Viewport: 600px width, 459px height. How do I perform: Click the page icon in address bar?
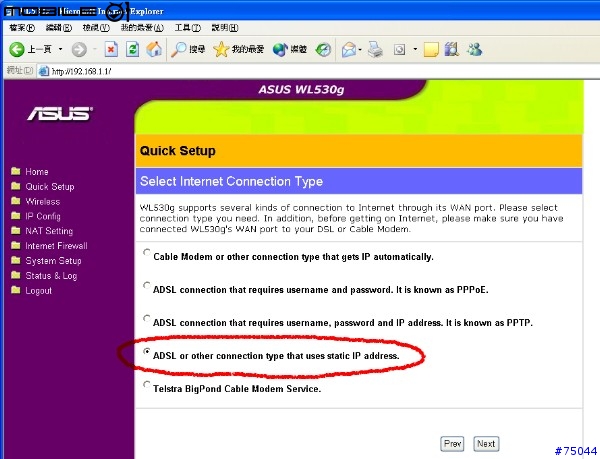pos(44,71)
